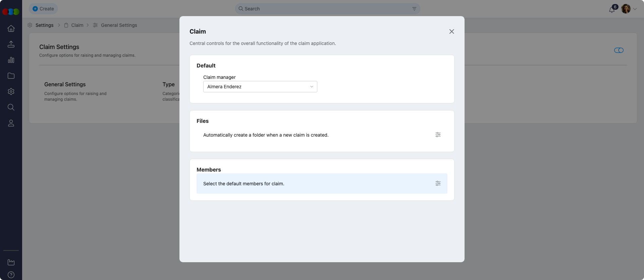Open the bar chart reports icon

pos(11,60)
